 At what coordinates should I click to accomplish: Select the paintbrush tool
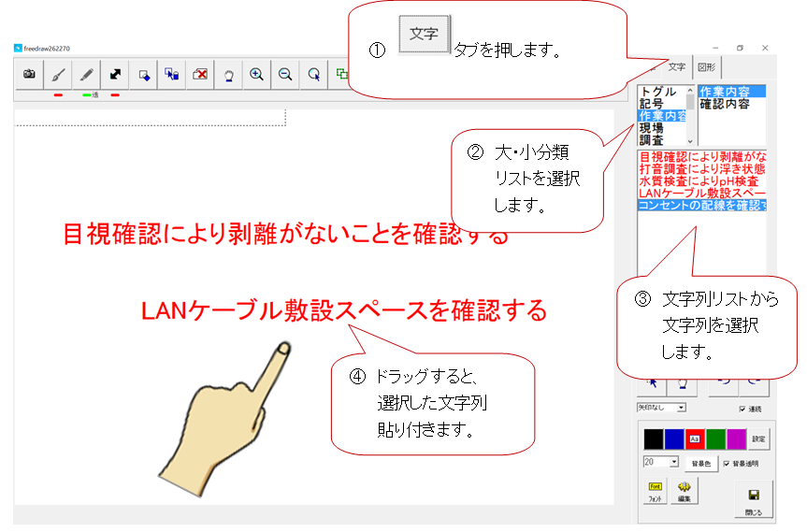(58, 75)
